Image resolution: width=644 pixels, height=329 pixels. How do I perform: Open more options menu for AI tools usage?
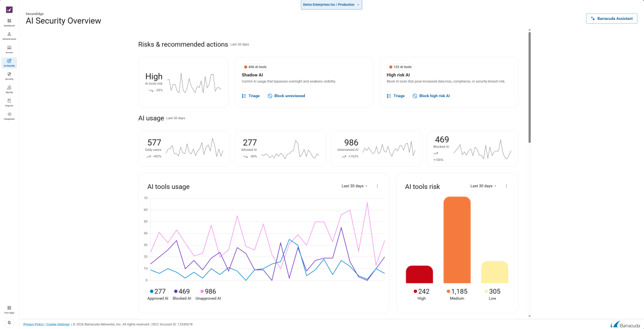(x=377, y=186)
